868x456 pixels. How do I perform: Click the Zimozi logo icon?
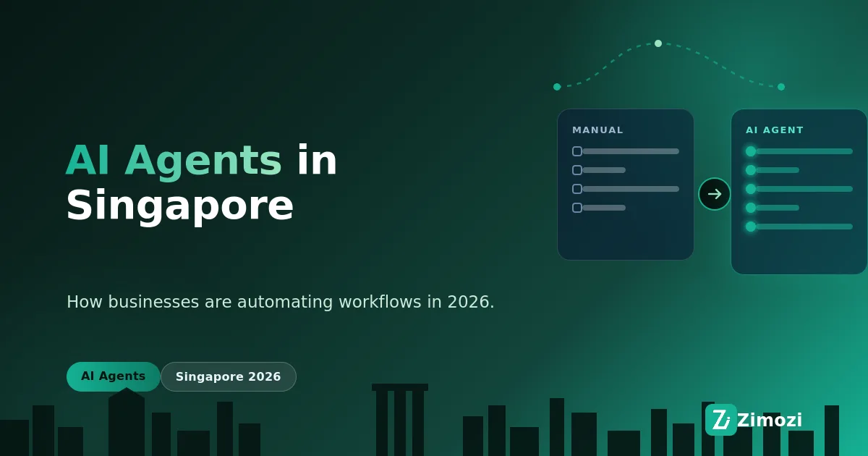(720, 420)
